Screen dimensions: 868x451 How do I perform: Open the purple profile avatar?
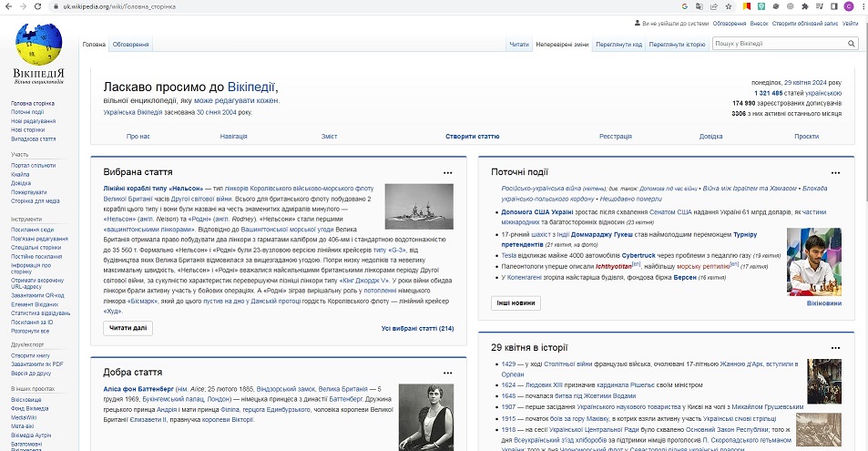849,6
